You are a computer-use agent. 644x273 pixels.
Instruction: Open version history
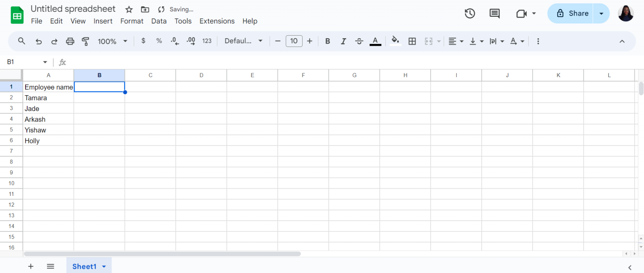tap(470, 13)
